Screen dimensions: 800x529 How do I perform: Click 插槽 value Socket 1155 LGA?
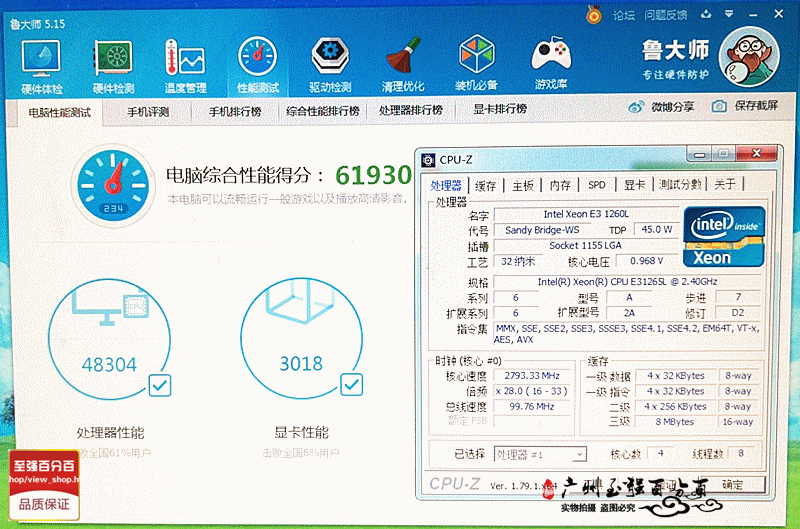pos(586,245)
